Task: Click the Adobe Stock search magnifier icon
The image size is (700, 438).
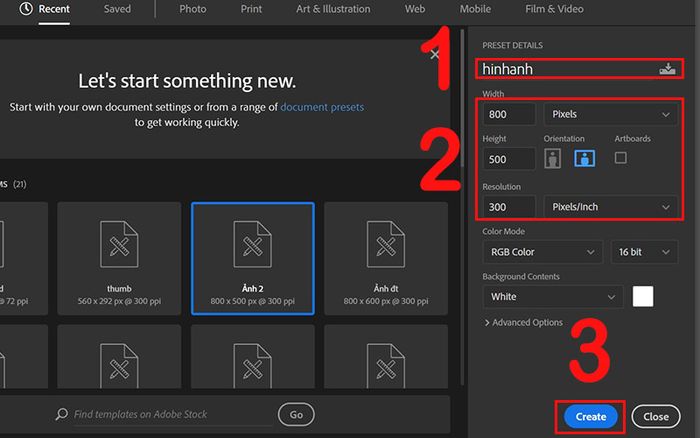Action: (x=62, y=414)
